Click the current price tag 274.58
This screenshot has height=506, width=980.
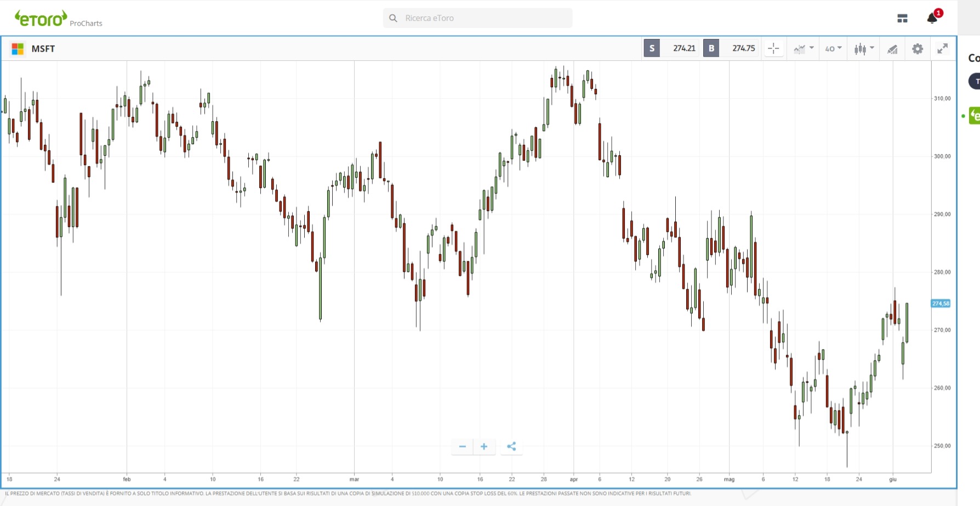(x=941, y=303)
